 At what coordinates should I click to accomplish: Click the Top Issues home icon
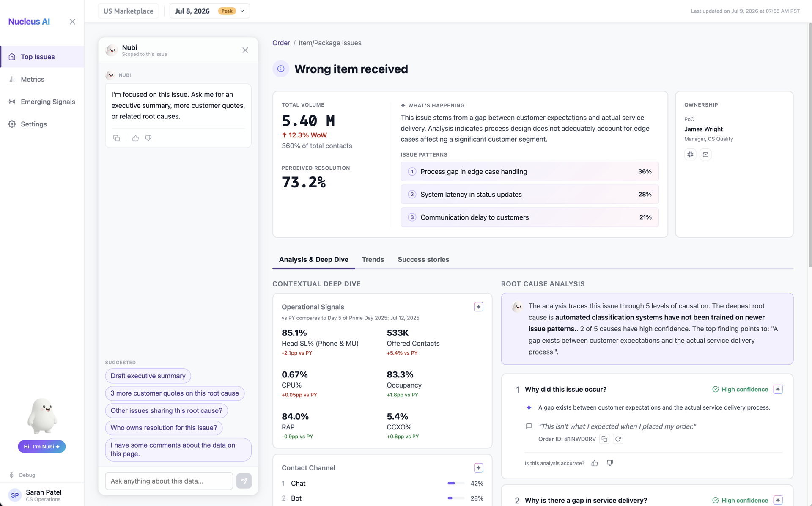(x=12, y=57)
